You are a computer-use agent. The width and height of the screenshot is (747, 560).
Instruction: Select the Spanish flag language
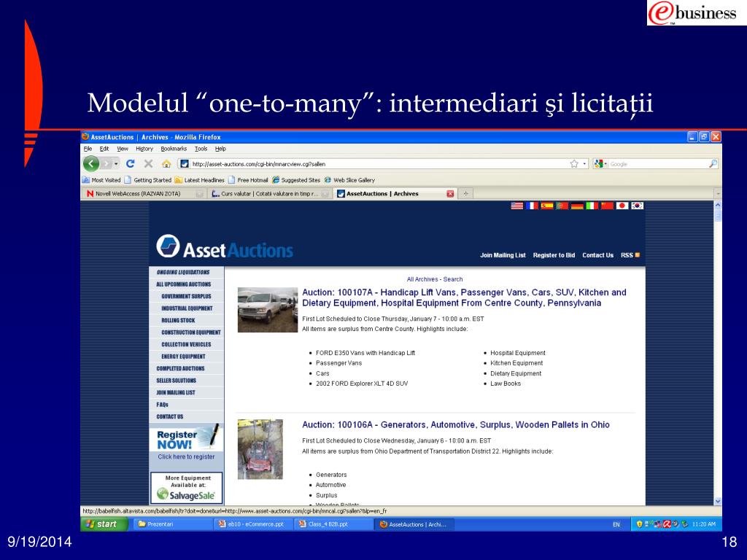pyautogui.click(x=547, y=206)
